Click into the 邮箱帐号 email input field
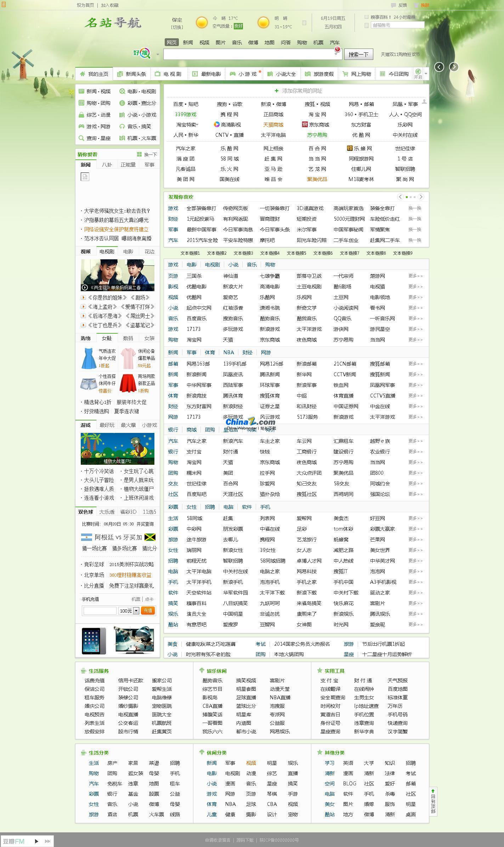The height and width of the screenshot is (847, 504). [x=397, y=25]
